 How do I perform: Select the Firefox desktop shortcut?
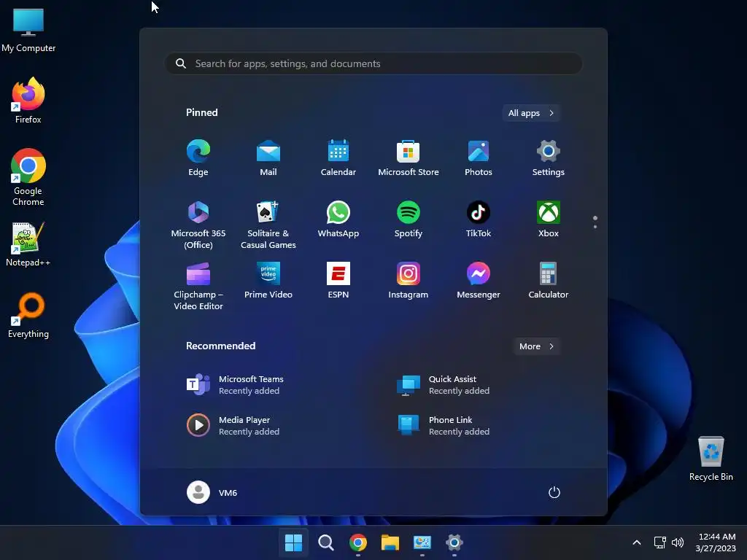[28, 101]
